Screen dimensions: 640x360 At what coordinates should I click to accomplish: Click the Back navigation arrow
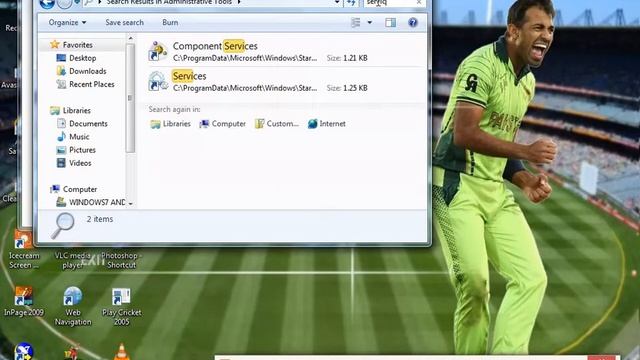(47, 3)
